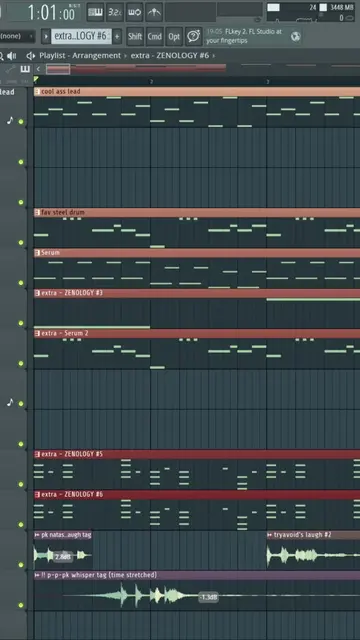Image resolution: width=360 pixels, height=640 pixels.
Task: Mute the p-p-pk whisper tag track
Action: click(21, 605)
